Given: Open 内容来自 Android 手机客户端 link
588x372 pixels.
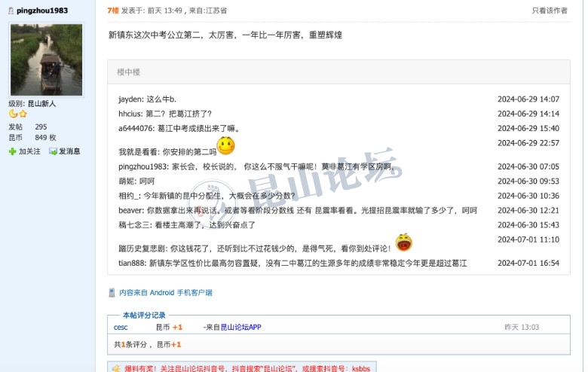Looking at the screenshot, I should [x=166, y=293].
